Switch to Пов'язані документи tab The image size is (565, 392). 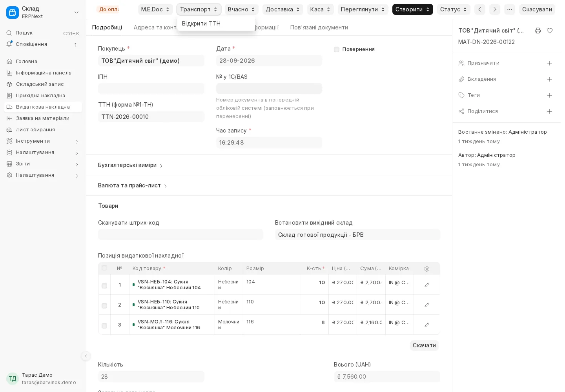click(319, 27)
